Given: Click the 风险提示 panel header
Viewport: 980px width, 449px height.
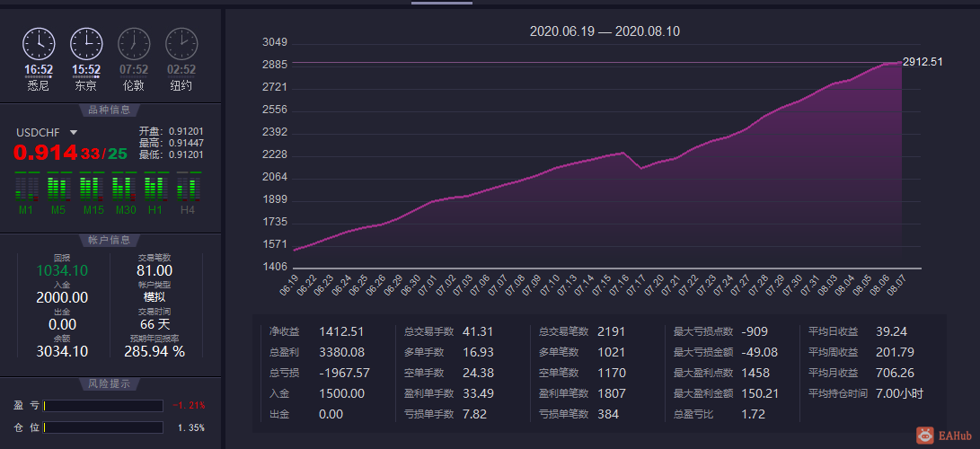Looking at the screenshot, I should tap(110, 384).
